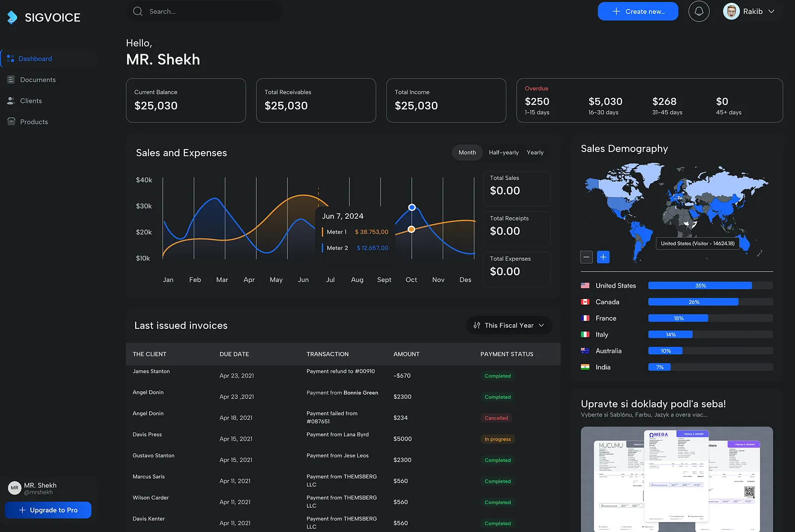Image resolution: width=795 pixels, height=532 pixels.
Task: Click Upgrade to Pro button
Action: 48,510
